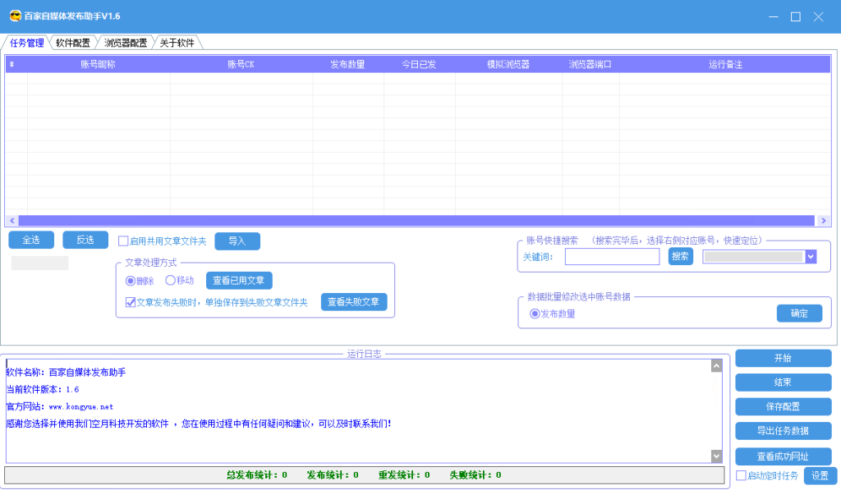Image resolution: width=841 pixels, height=504 pixels.
Task: Focus the 关键词 search input field
Action: click(x=612, y=257)
